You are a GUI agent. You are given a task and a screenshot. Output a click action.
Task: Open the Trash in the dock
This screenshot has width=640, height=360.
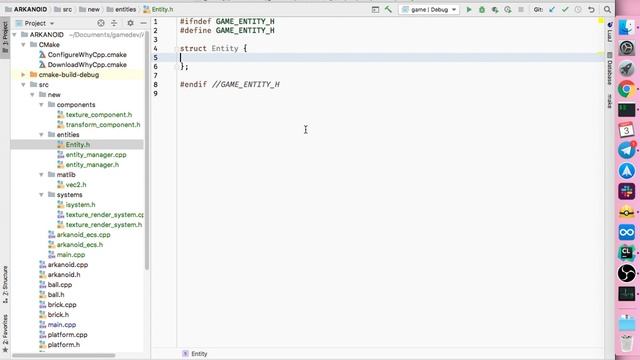627,343
